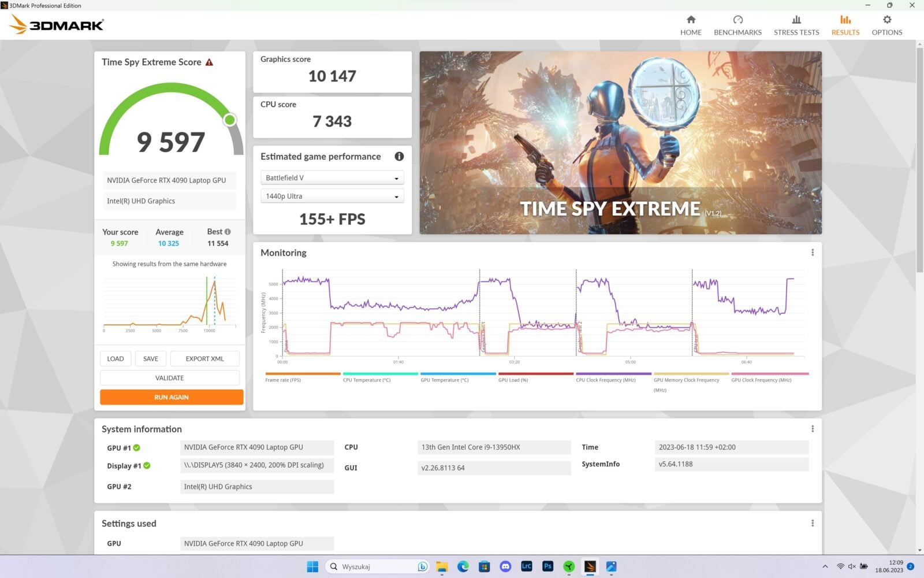Open Discord from taskbar
Image resolution: width=924 pixels, height=578 pixels.
(x=505, y=566)
